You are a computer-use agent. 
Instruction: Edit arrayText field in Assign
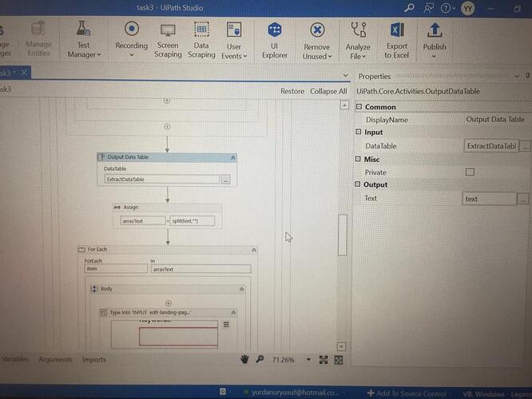(143, 221)
